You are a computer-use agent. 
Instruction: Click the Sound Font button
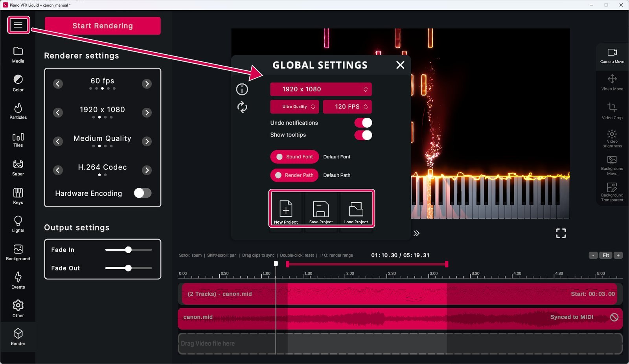point(294,157)
